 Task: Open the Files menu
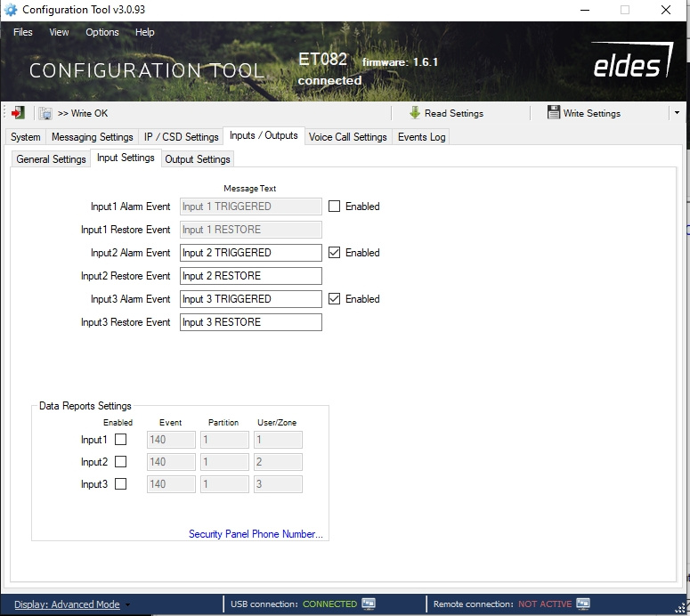(23, 32)
